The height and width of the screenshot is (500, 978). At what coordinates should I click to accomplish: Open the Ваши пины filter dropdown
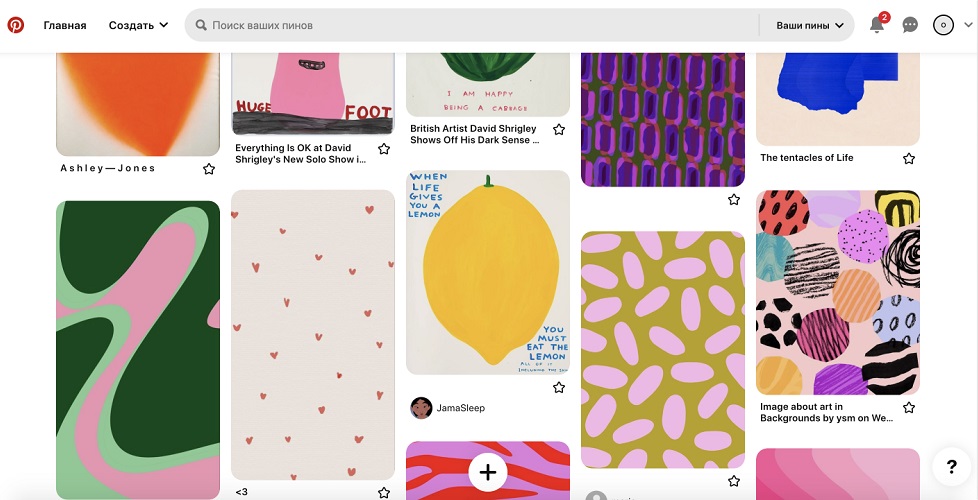click(810, 25)
